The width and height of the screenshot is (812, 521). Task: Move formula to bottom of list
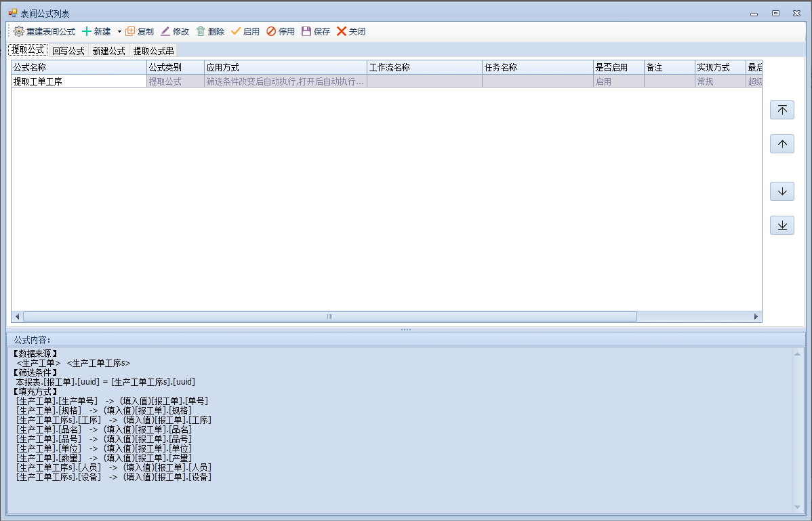(x=781, y=225)
